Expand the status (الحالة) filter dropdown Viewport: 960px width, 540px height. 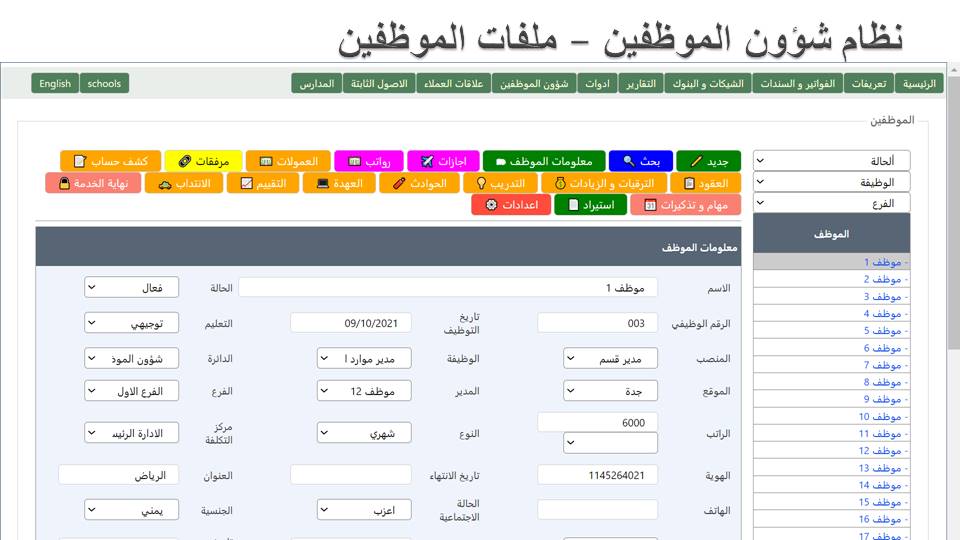pyautogui.click(x=831, y=161)
